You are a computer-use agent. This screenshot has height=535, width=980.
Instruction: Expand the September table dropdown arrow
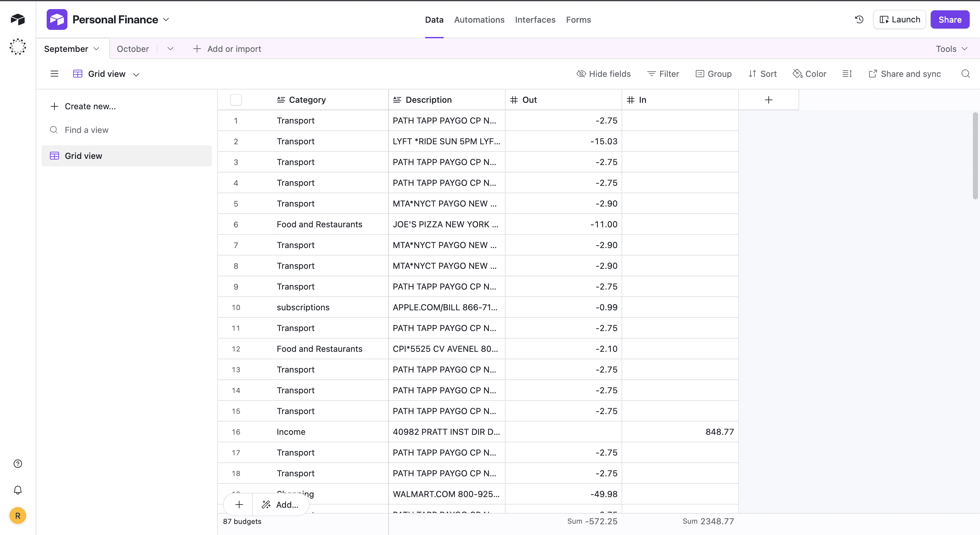click(96, 49)
